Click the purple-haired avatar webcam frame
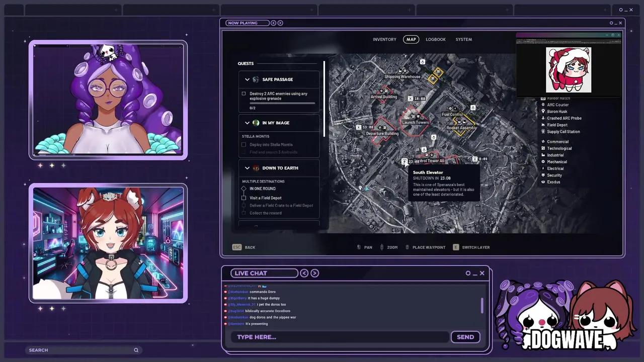Screen dimensions: 644x362 (108, 100)
